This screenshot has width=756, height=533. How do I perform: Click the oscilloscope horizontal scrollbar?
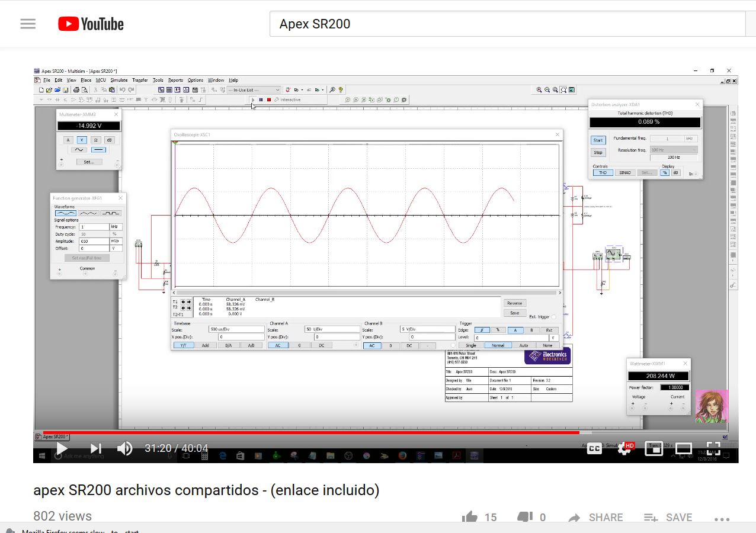367,293
